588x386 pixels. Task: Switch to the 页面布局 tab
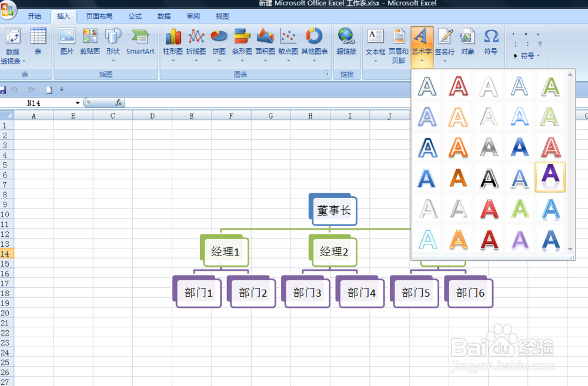click(x=99, y=16)
